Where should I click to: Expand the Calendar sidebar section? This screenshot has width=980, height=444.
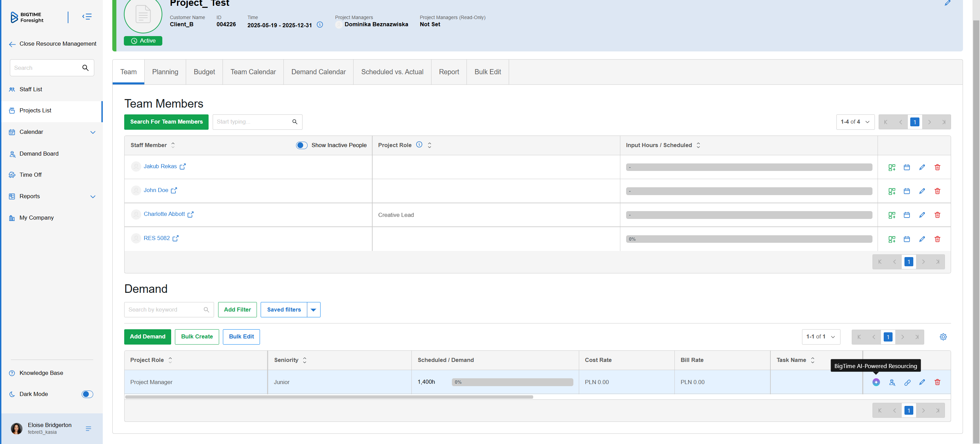(93, 132)
